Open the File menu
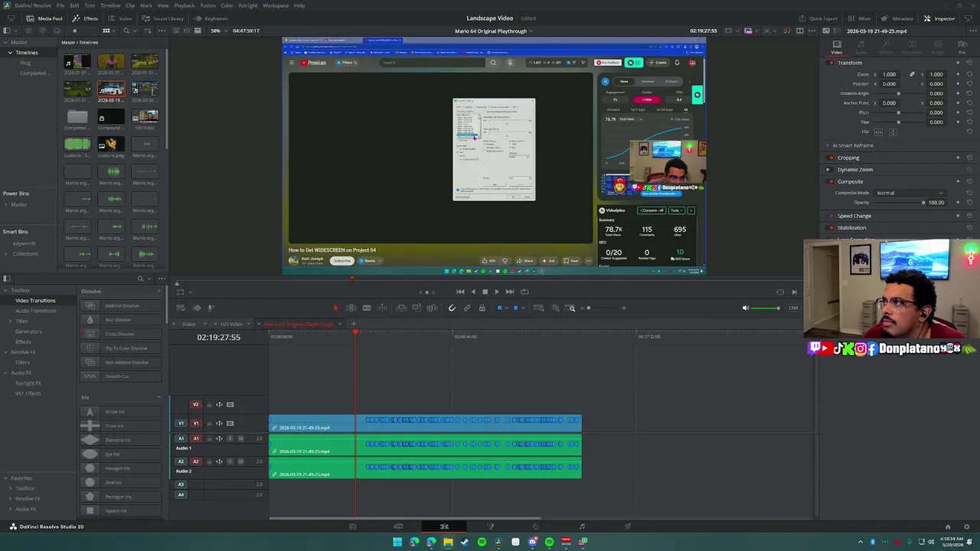Viewport: 980px width, 551px height. 60,5
